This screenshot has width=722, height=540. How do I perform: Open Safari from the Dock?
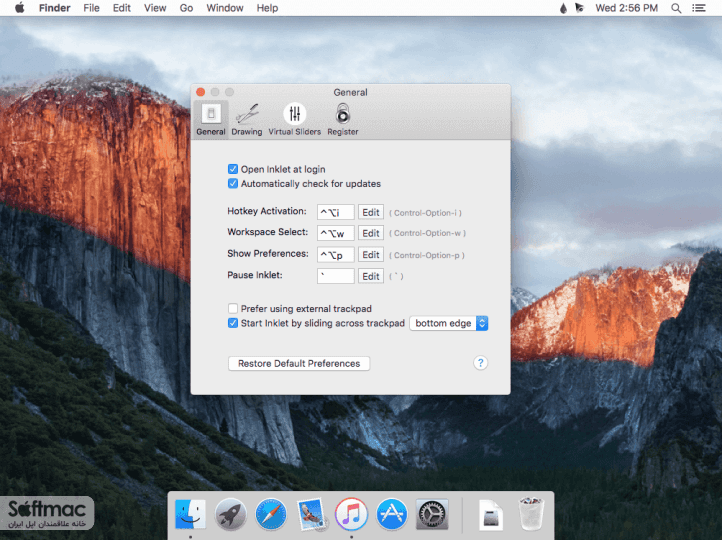pos(271,514)
